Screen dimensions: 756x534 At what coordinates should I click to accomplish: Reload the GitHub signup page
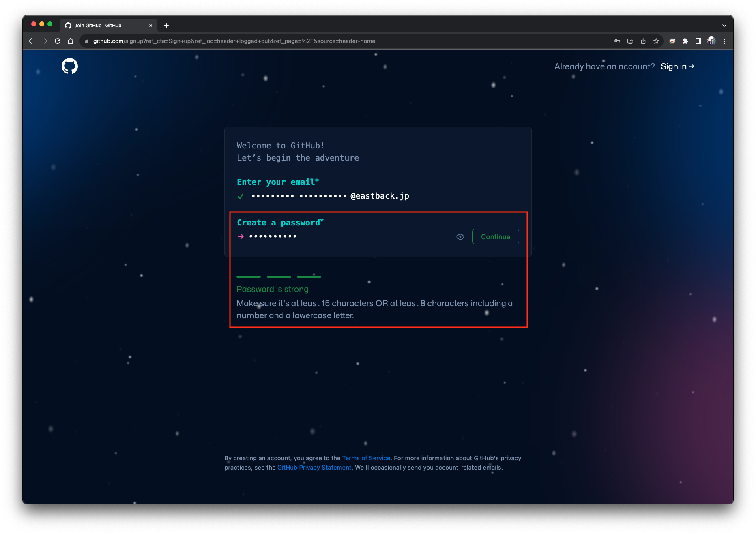[x=58, y=41]
